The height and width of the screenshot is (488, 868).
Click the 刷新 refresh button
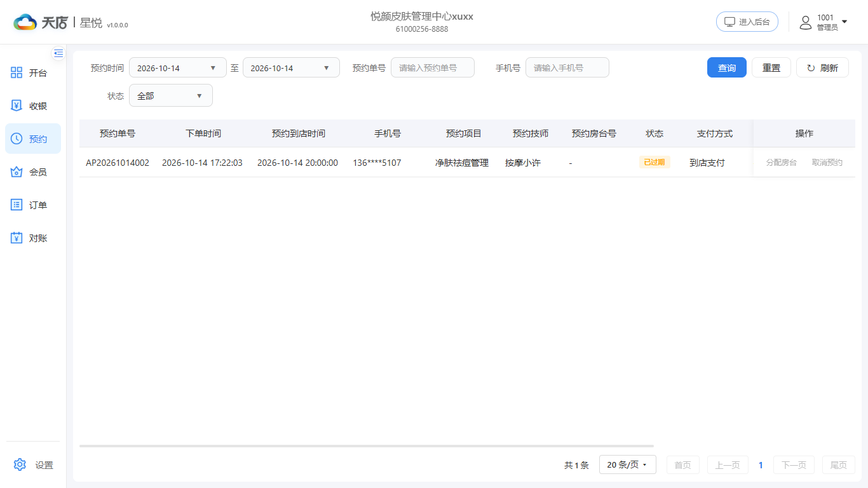(x=822, y=68)
